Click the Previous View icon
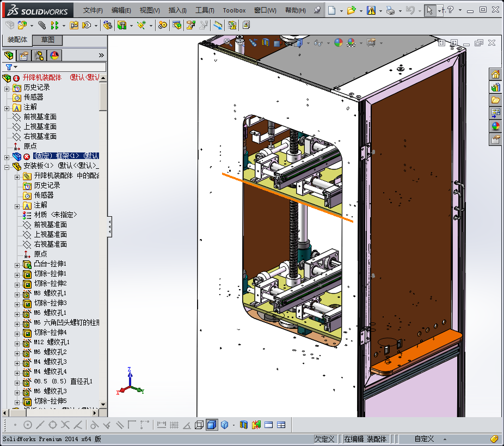Viewport: 504px width, 446px height. coord(253,42)
